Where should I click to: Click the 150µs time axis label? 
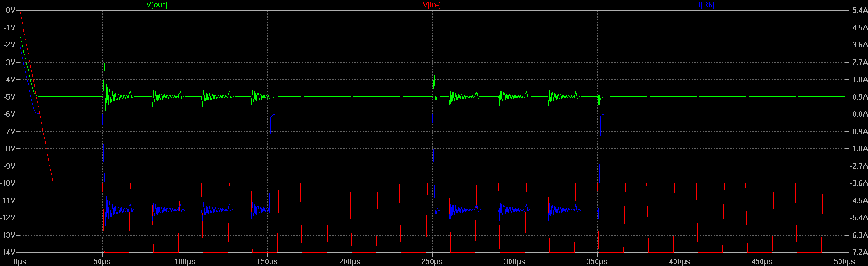[x=267, y=261]
